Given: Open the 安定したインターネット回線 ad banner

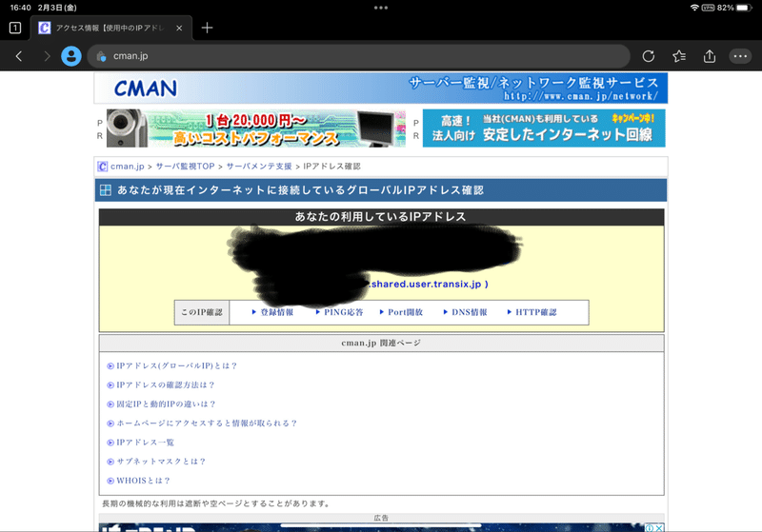Looking at the screenshot, I should click(x=544, y=128).
